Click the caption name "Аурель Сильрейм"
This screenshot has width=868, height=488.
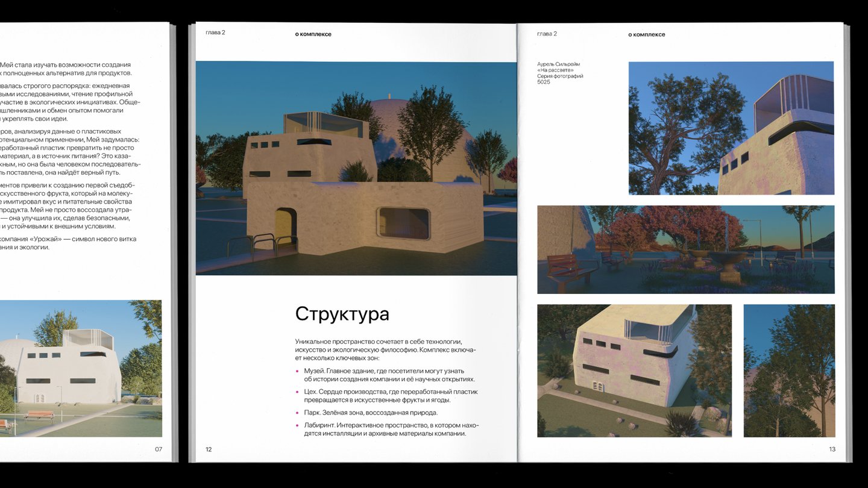click(x=559, y=64)
